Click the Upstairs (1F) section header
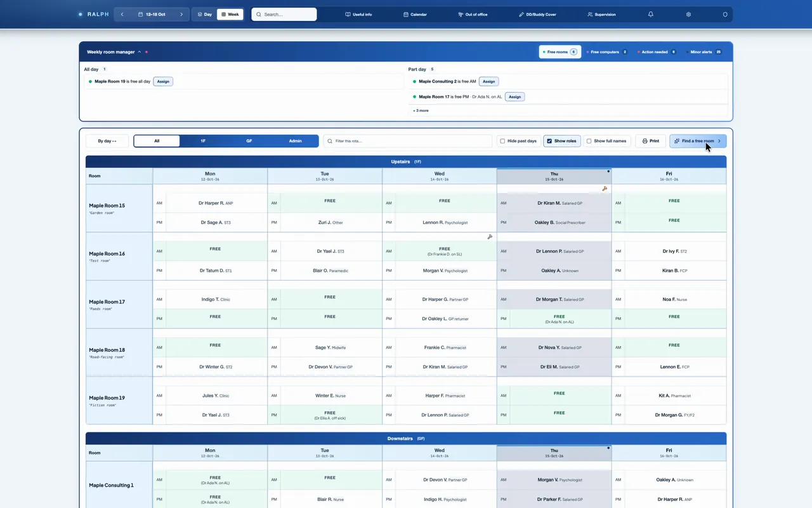This screenshot has height=508, width=812. pos(406,162)
